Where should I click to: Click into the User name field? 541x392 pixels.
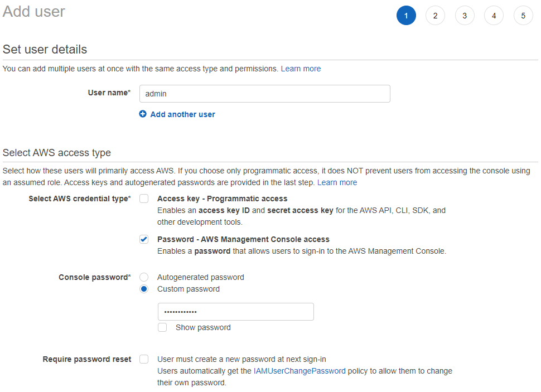click(264, 94)
